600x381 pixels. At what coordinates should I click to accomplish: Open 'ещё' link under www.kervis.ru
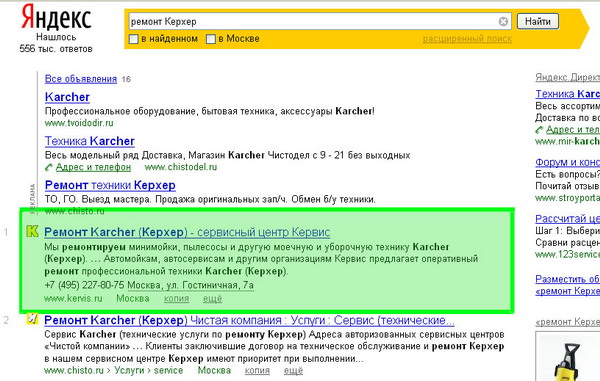[x=212, y=298]
